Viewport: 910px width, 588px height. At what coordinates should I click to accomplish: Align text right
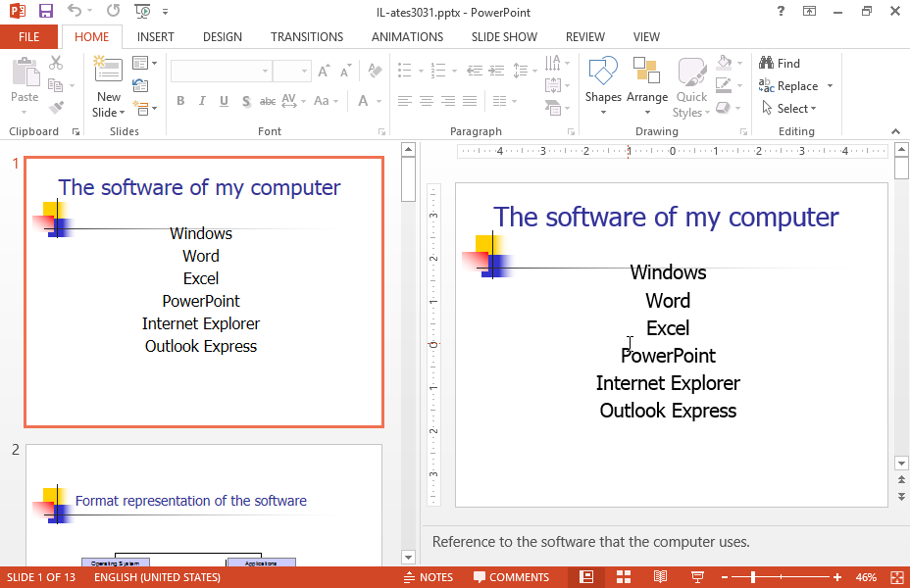(448, 101)
